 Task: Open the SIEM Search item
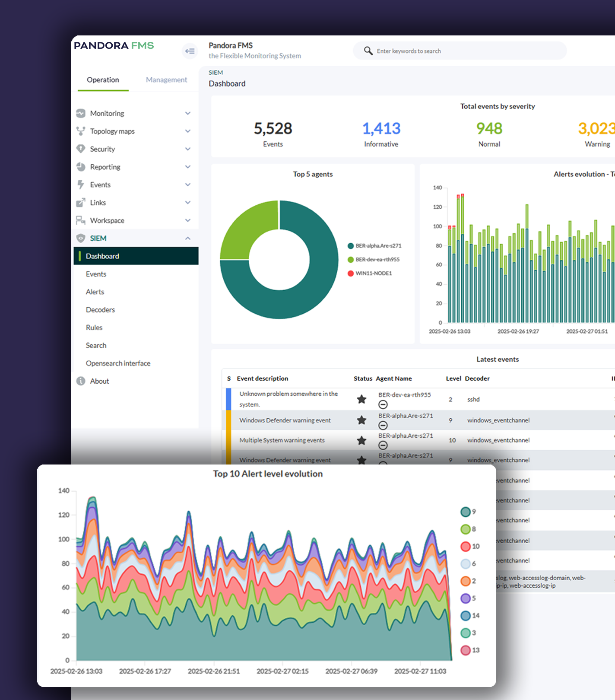coord(96,345)
